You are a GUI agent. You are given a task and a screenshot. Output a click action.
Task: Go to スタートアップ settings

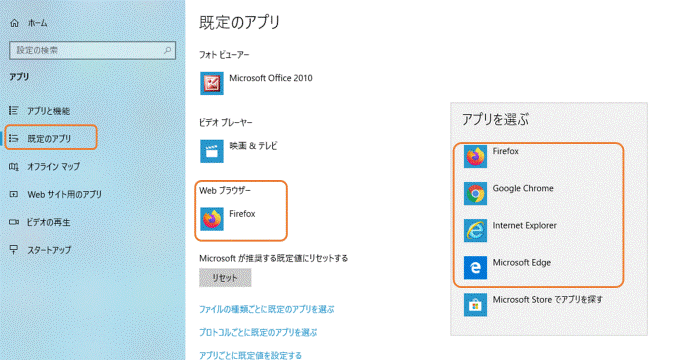(49, 250)
